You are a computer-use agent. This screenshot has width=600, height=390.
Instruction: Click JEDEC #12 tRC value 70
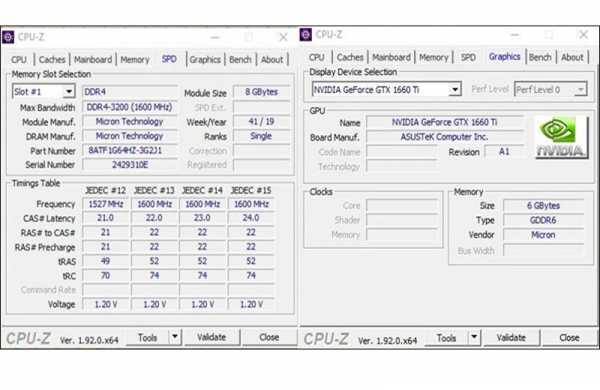(106, 276)
